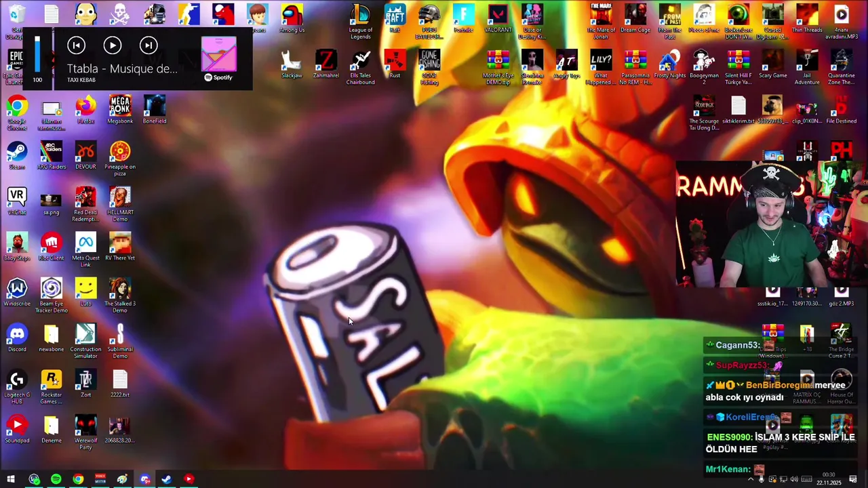Image resolution: width=868 pixels, height=488 pixels.
Task: Open Subliminal Demo shortcut
Action: pos(120,341)
